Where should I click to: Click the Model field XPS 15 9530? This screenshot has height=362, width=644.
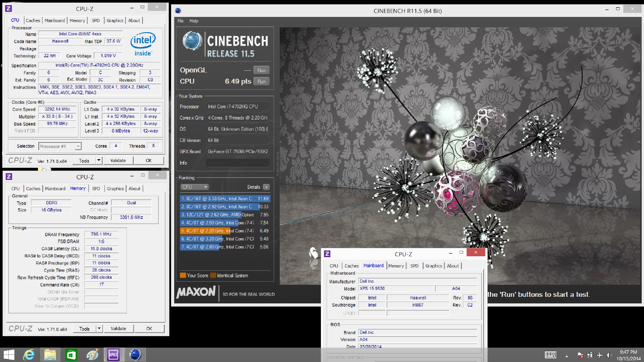coord(396,288)
